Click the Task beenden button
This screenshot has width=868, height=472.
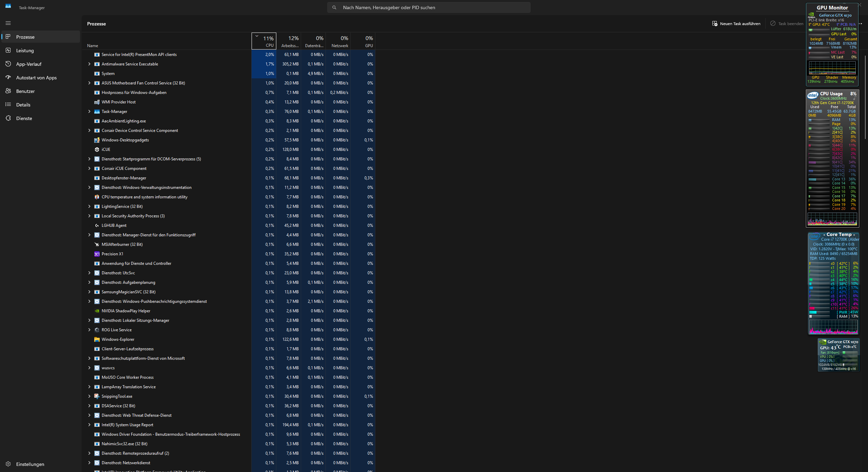787,23
